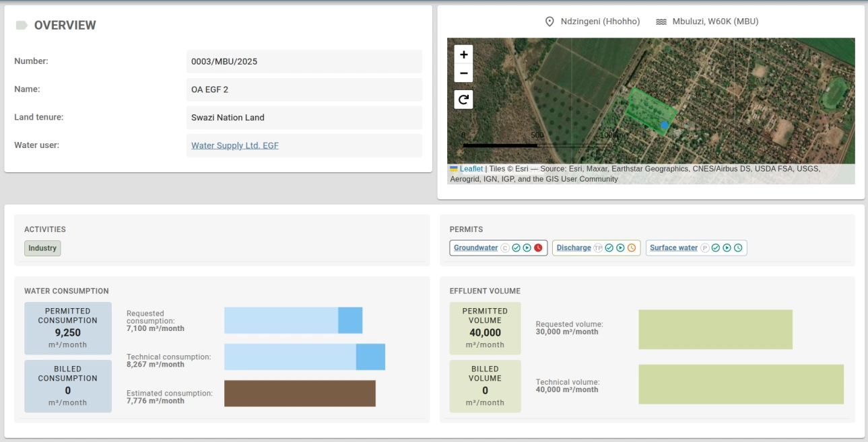
Task: Open the Water Supply Ltd. EGF link
Action: 235,145
